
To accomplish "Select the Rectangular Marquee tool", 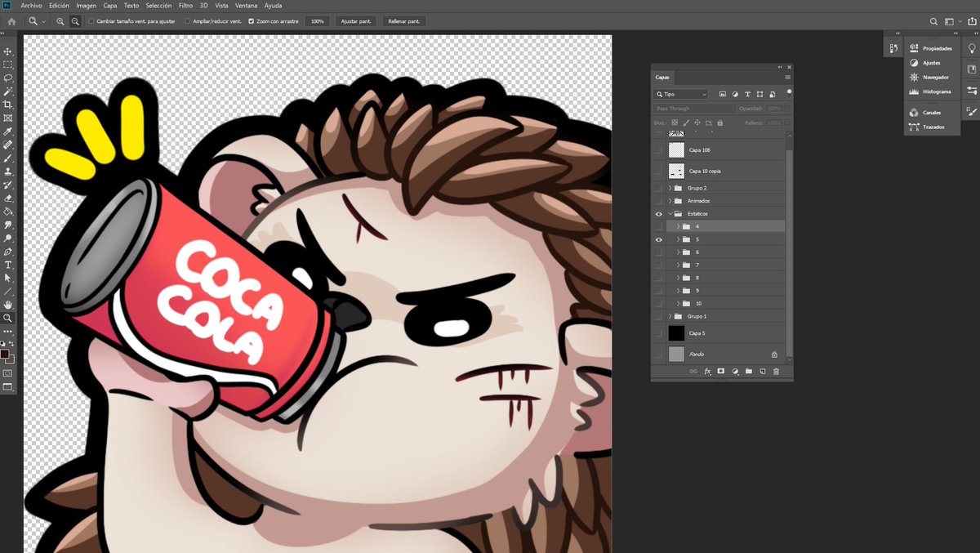I will [8, 65].
